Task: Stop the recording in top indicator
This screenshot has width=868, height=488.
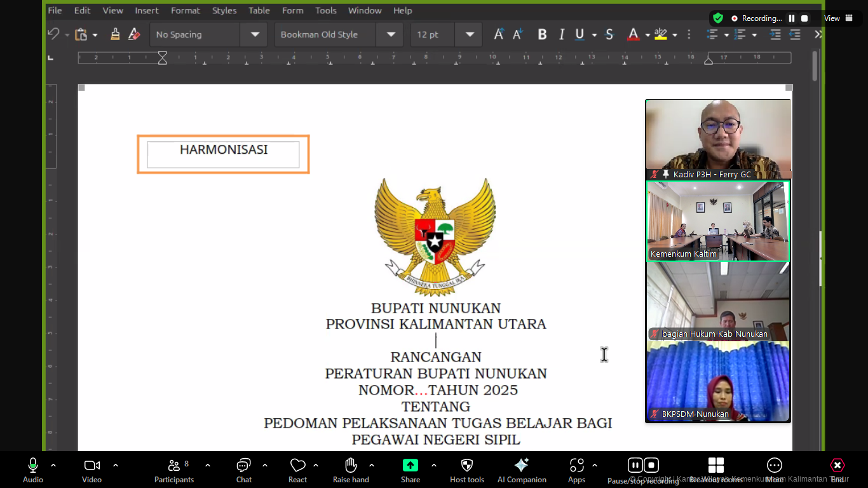Action: (x=804, y=18)
